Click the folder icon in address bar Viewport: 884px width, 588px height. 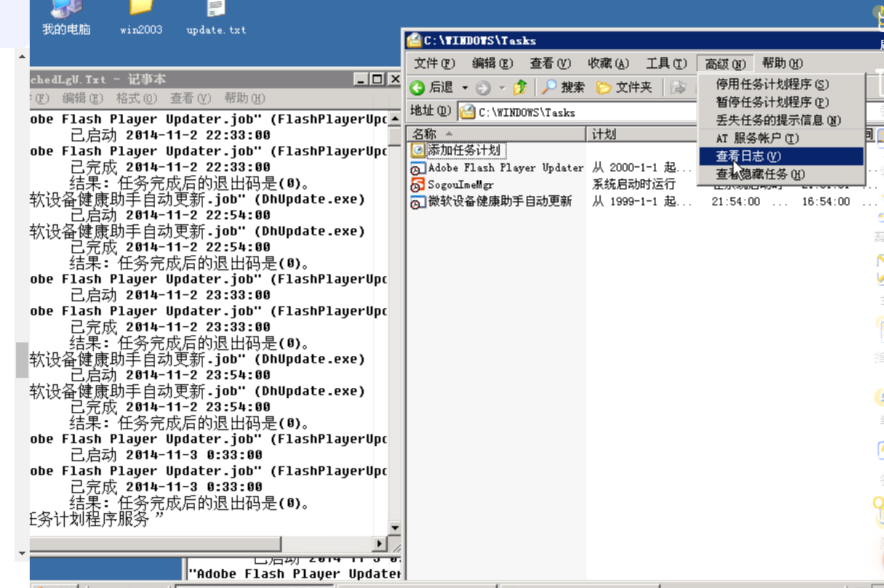(467, 112)
